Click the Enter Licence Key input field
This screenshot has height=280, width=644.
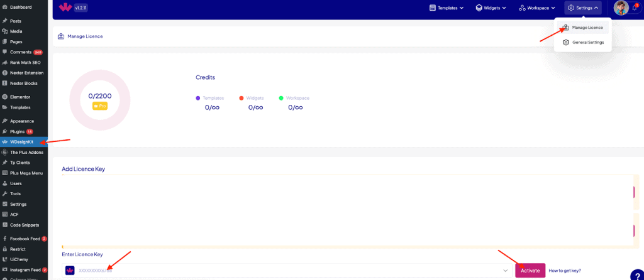(x=283, y=271)
